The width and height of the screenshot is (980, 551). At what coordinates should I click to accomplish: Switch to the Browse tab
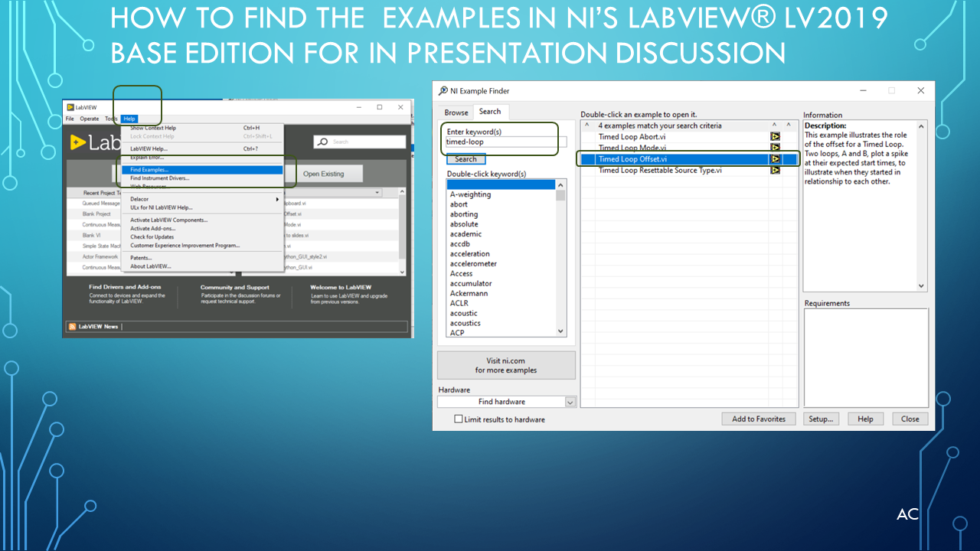pyautogui.click(x=456, y=112)
